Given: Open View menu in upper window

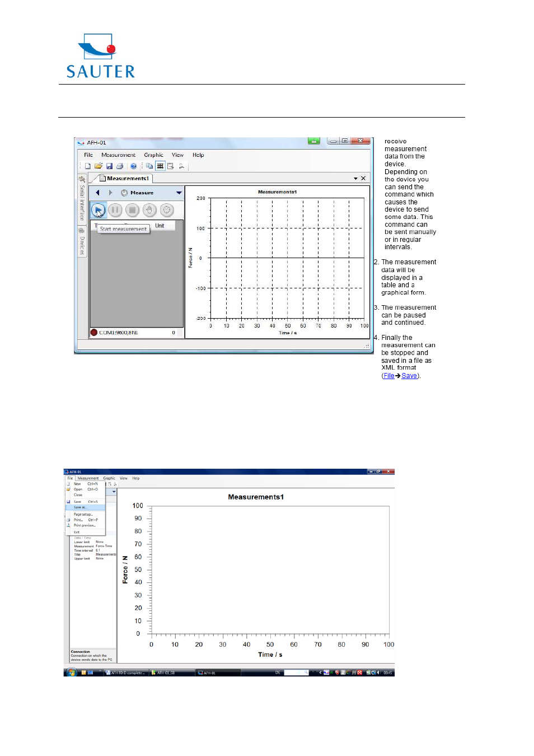Looking at the screenshot, I should pyautogui.click(x=177, y=155).
